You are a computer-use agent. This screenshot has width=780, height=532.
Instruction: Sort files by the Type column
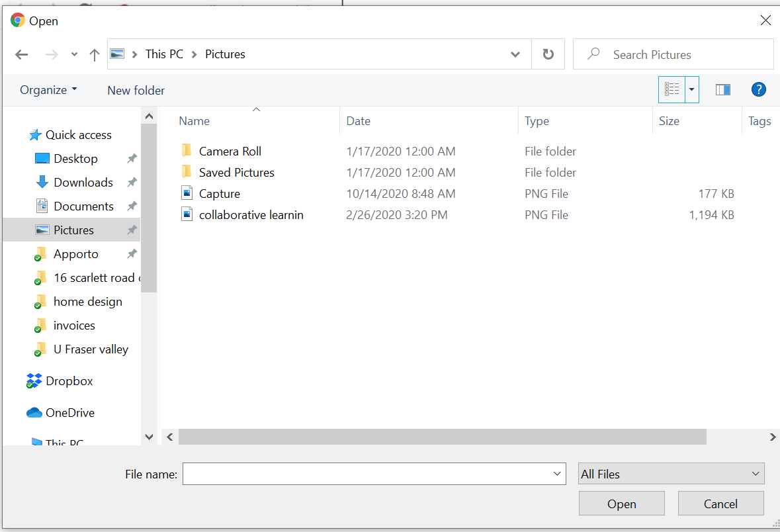537,121
